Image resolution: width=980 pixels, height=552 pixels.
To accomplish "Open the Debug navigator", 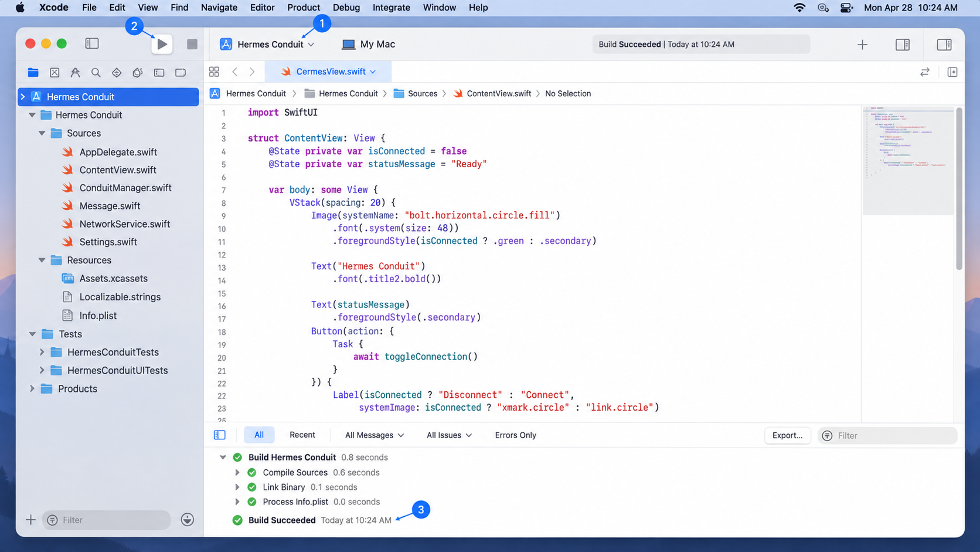I will coord(159,73).
